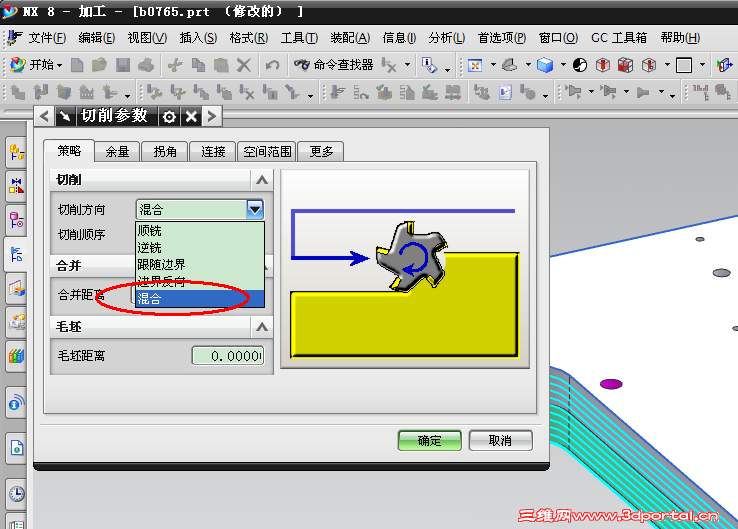Open the 文件(F) menu
Image resolution: width=738 pixels, height=529 pixels.
tap(47, 38)
